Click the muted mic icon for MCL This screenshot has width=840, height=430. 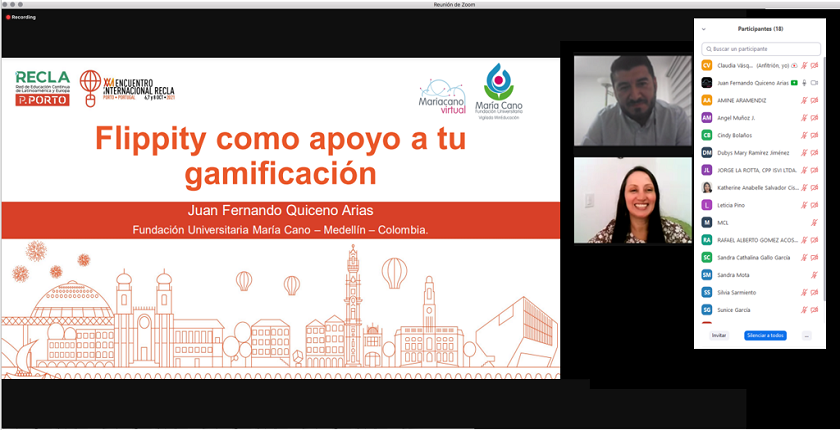coord(814,222)
